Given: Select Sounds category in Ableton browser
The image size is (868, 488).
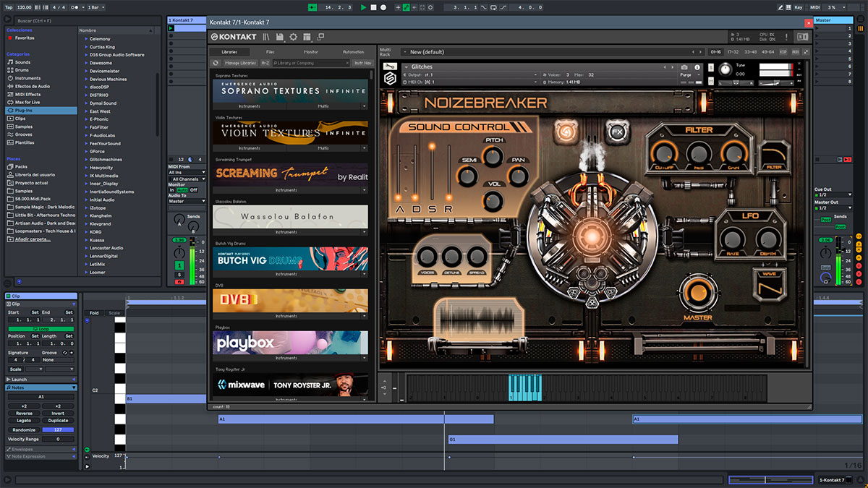Looking at the screenshot, I should pos(23,62).
